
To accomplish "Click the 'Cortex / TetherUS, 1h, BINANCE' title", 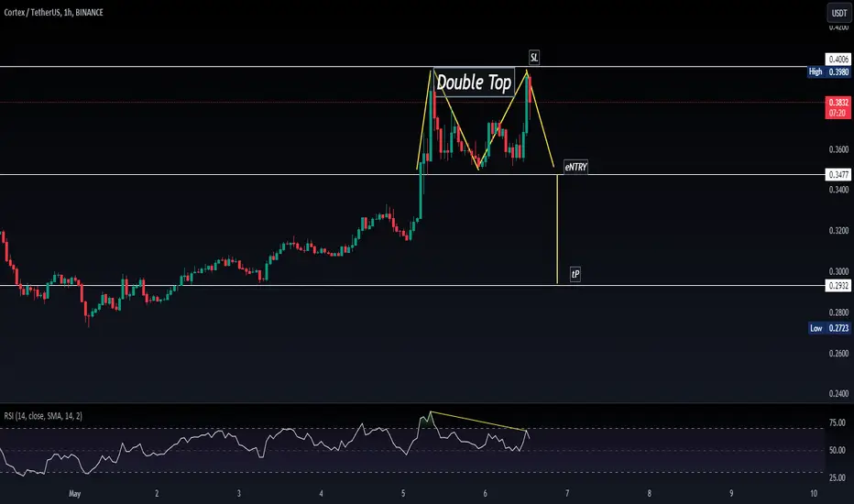I will (53, 12).
